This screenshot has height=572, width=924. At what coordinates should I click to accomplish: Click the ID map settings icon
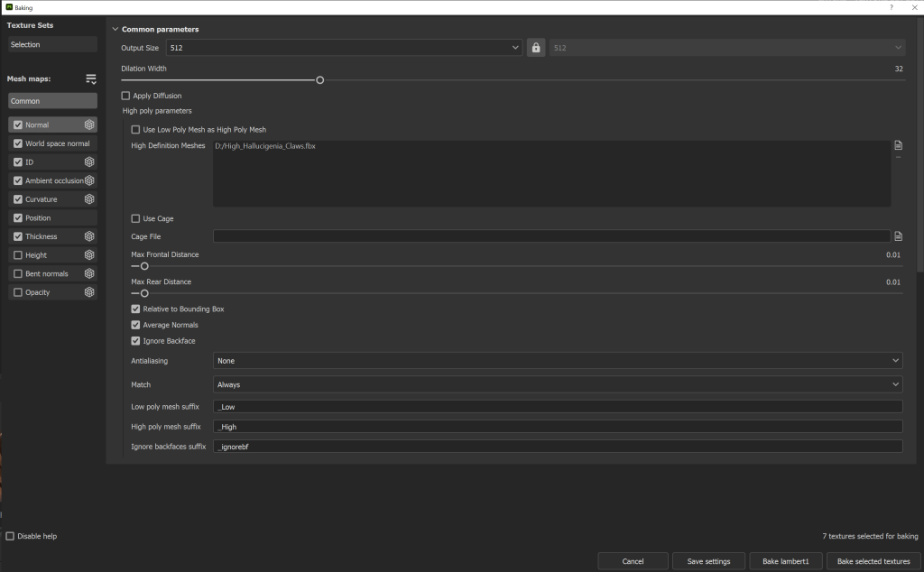click(x=89, y=162)
